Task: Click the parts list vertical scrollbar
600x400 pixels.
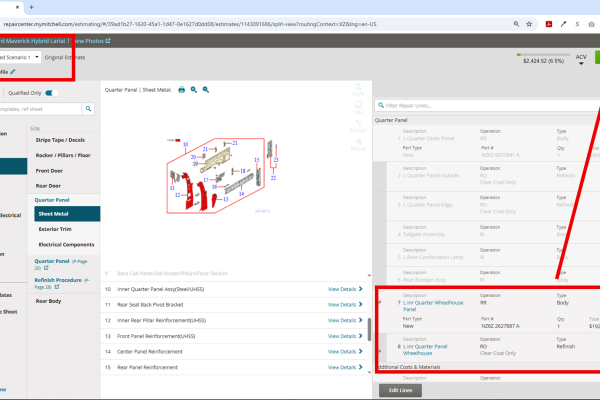Action: (x=369, y=329)
